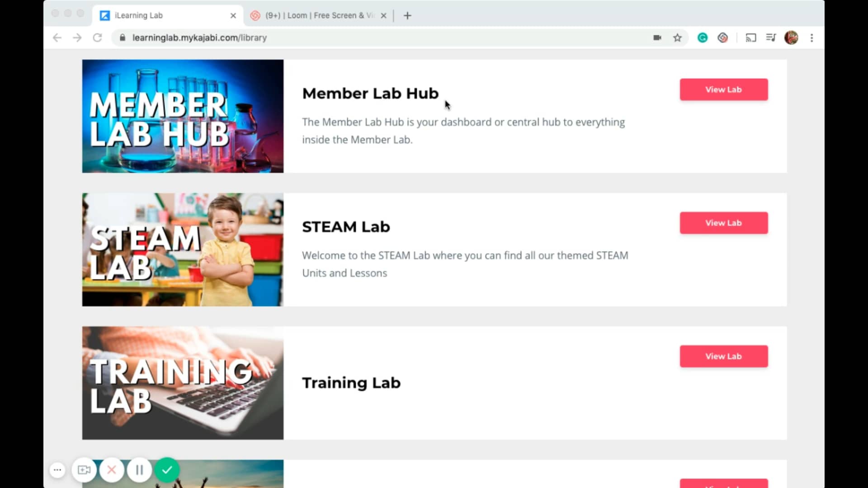Open the Chrome three-dot menu
The height and width of the screenshot is (488, 868).
812,38
